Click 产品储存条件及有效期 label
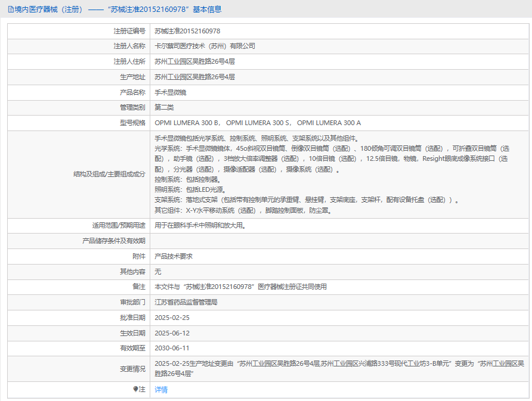 114,241
